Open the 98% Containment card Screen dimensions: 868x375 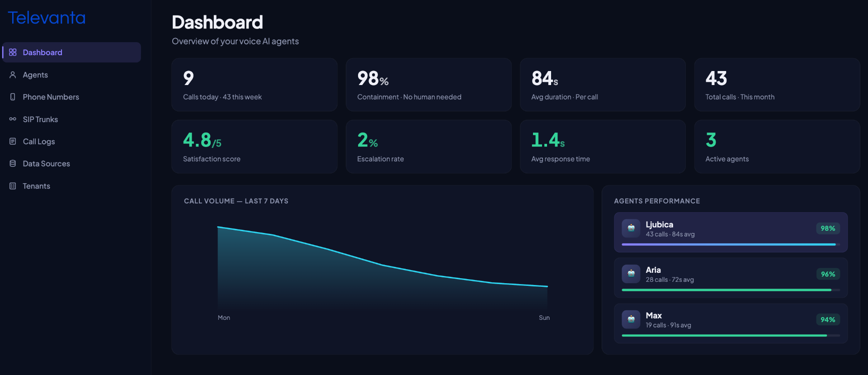pyautogui.click(x=429, y=85)
